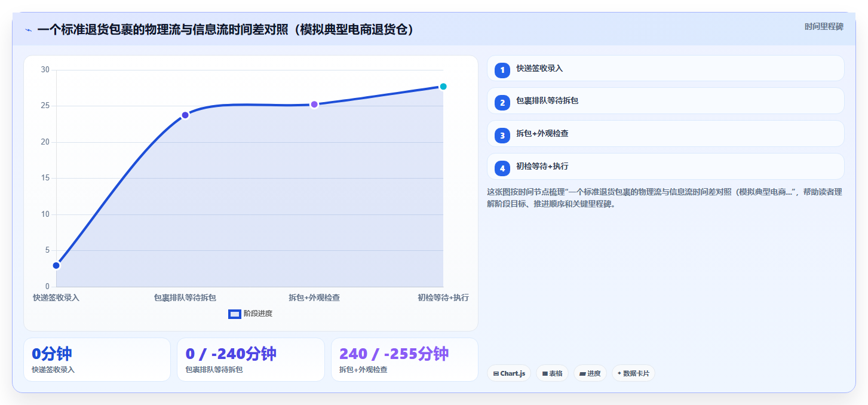Select the 包裹排队等待拆包 step row

click(x=665, y=100)
